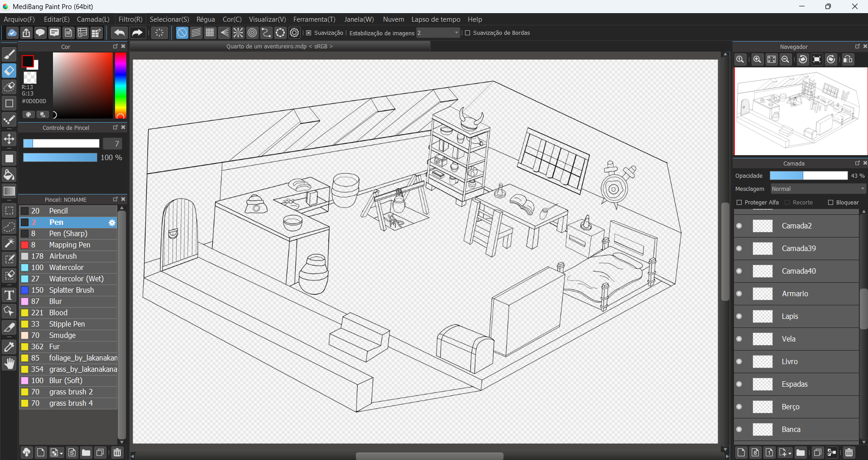The width and height of the screenshot is (868, 460).
Task: Toggle the Suavização checkbox
Action: [x=309, y=33]
